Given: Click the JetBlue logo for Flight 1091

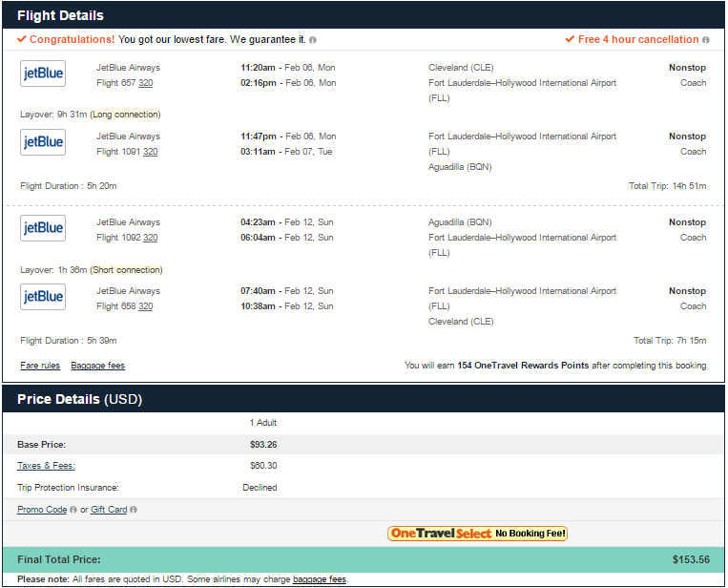Looking at the screenshot, I should click(43, 142).
